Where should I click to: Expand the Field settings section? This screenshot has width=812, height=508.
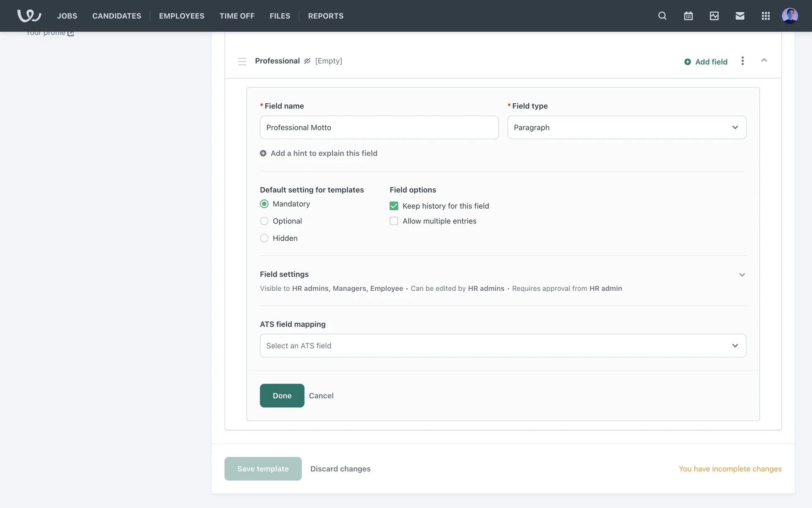742,275
